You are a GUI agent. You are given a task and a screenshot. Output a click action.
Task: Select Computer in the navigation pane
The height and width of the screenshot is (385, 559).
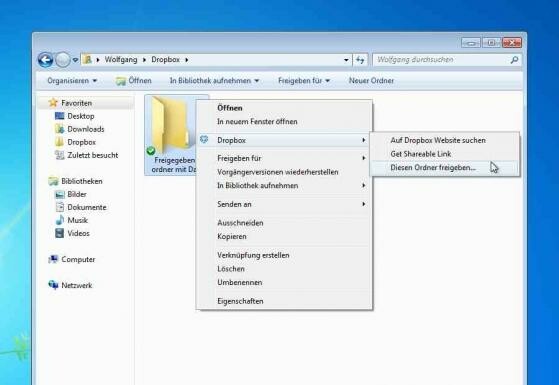72,260
